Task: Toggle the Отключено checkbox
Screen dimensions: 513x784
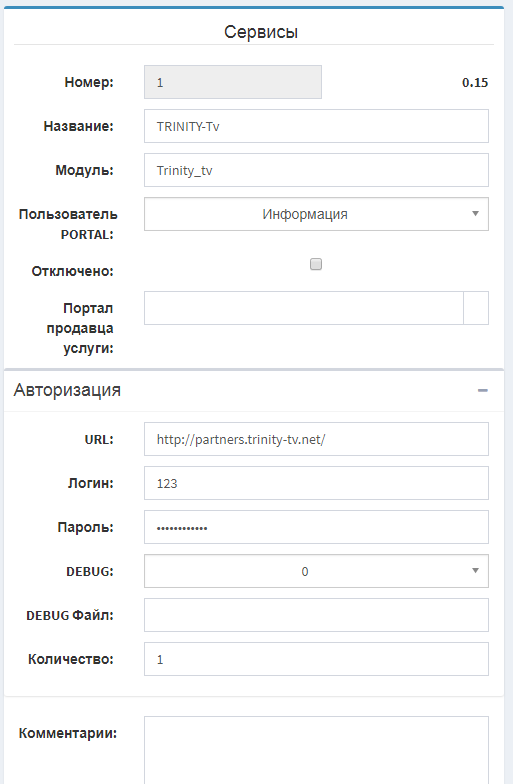Action: pos(316,264)
